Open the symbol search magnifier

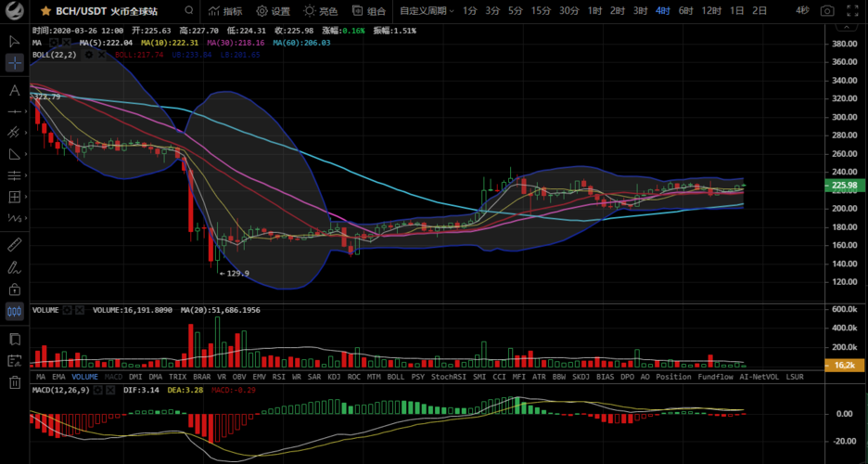189,10
